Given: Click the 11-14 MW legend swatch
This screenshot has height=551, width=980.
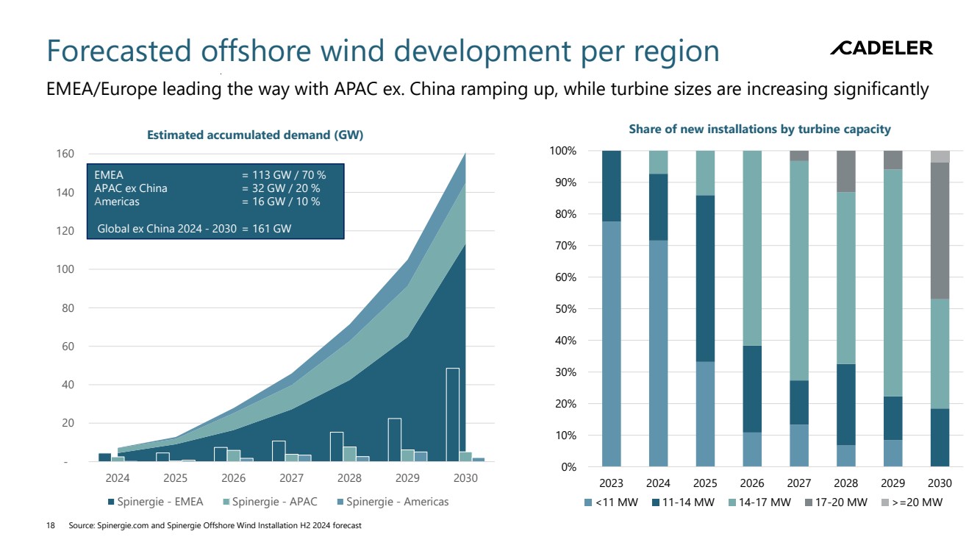Looking at the screenshot, I should 656,503.
